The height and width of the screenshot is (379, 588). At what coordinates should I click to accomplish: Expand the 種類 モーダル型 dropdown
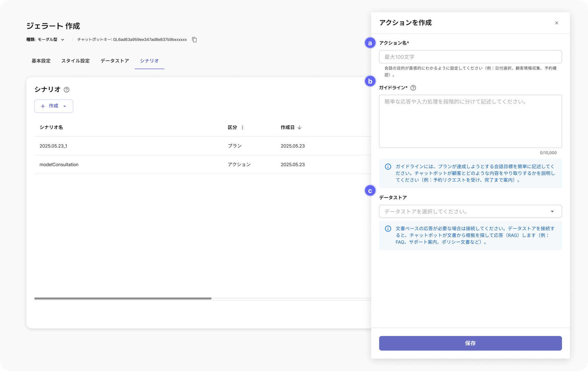tap(62, 40)
